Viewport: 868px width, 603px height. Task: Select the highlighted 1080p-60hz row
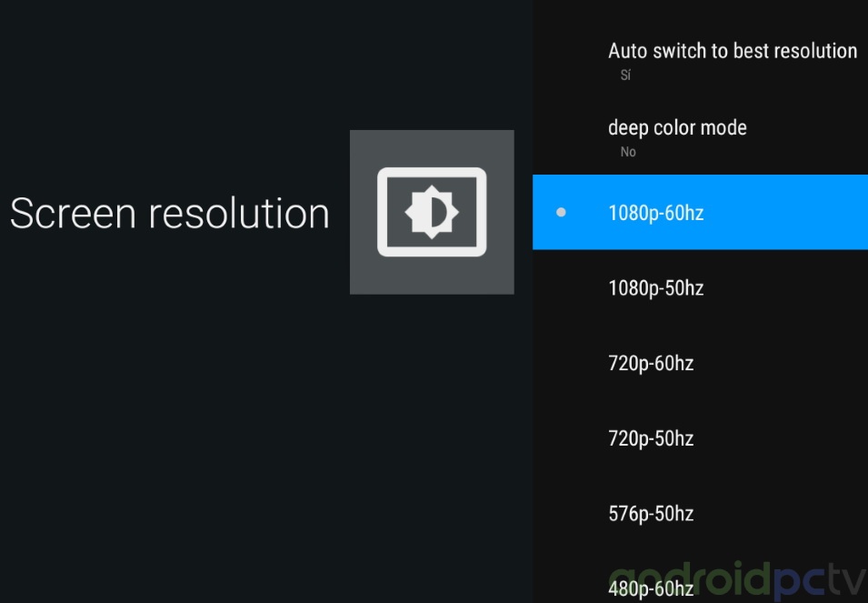point(700,212)
